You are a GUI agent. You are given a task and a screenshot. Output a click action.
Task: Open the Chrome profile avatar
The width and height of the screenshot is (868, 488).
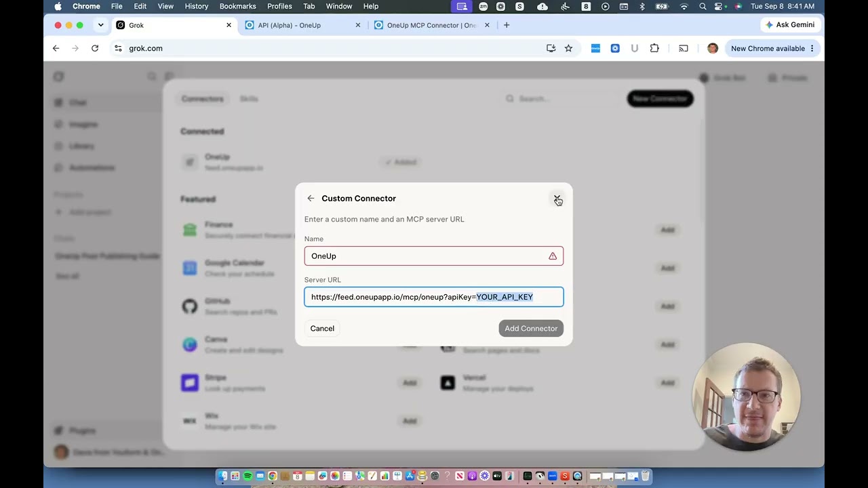click(712, 48)
